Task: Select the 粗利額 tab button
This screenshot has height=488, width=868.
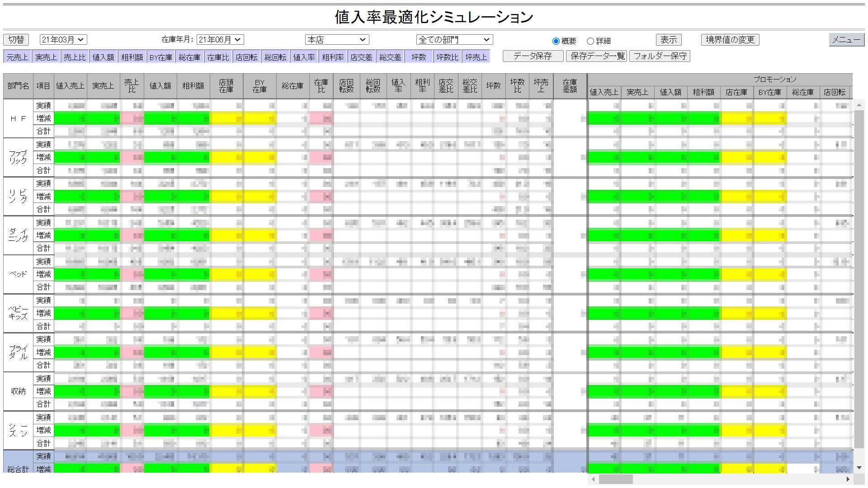Action: 132,57
